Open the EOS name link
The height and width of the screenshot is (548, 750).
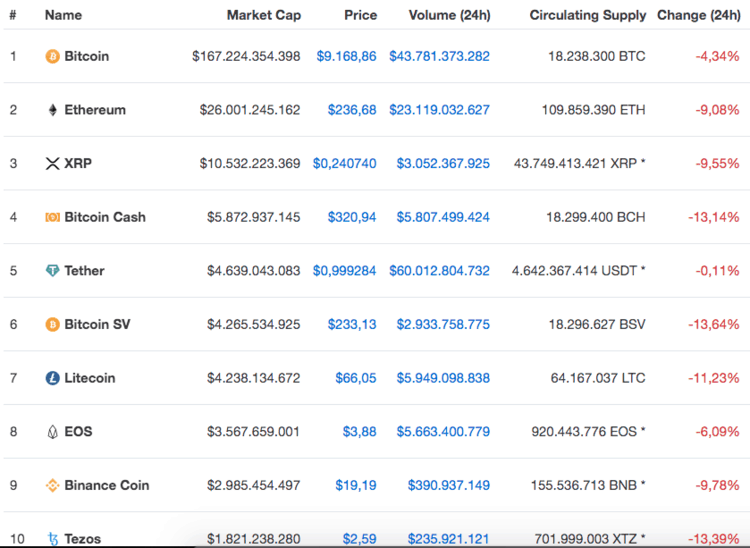click(x=78, y=432)
